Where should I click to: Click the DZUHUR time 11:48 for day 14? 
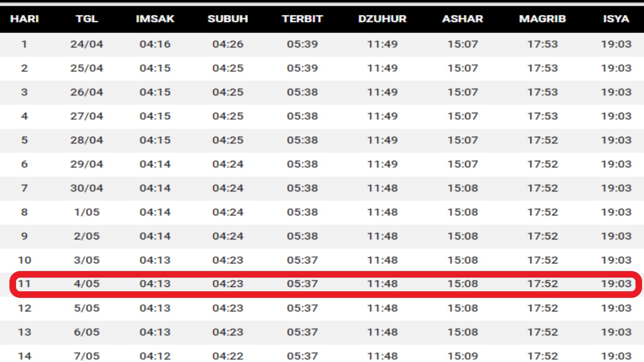[382, 355]
